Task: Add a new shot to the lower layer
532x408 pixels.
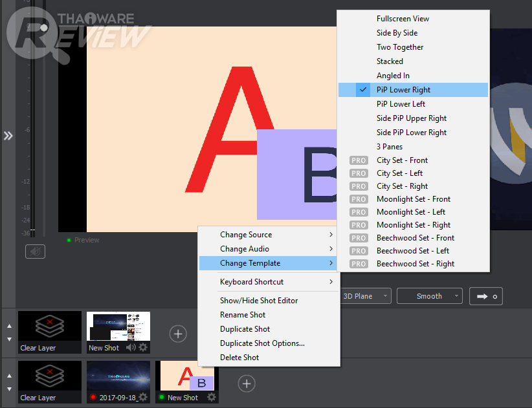Action: click(246, 383)
